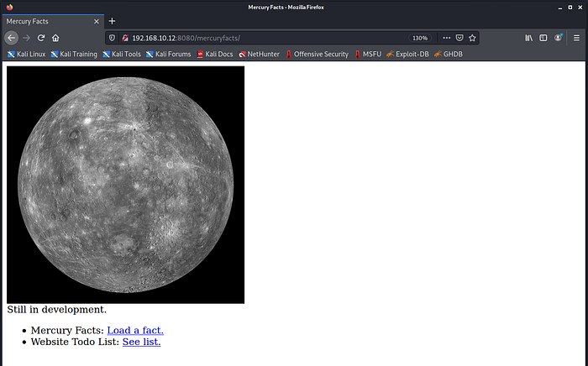The height and width of the screenshot is (366, 588).
Task: Bookmark this page with star icon
Action: (x=472, y=38)
